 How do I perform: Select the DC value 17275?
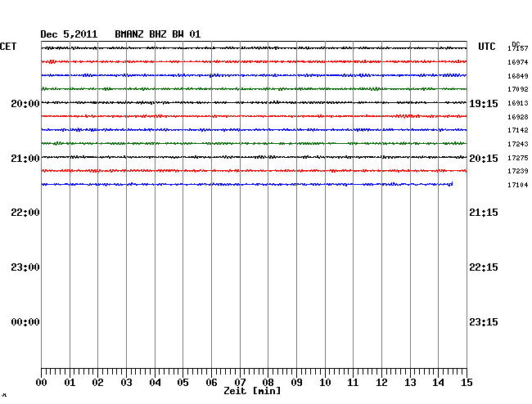coord(518,158)
